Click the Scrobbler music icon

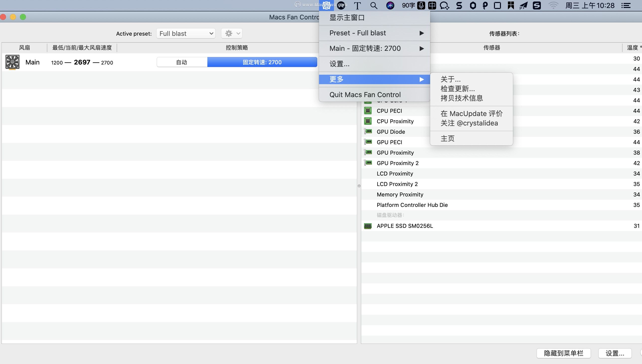(x=459, y=6)
